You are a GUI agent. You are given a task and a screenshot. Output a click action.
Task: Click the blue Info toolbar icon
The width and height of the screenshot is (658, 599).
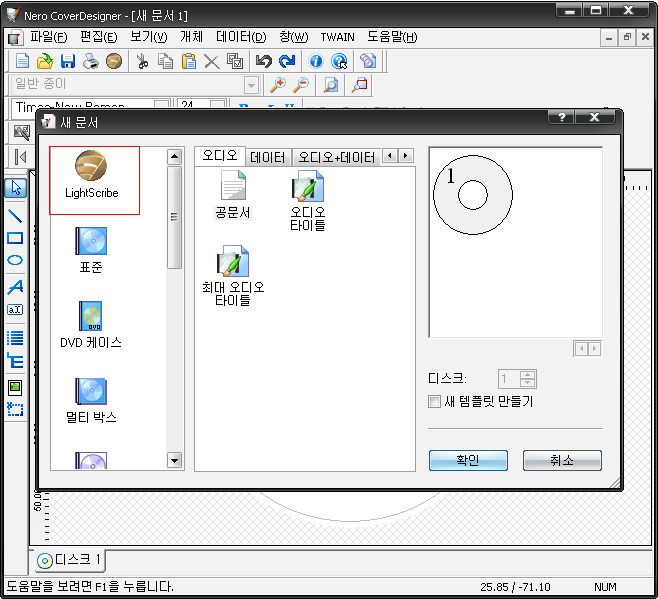pyautogui.click(x=316, y=61)
